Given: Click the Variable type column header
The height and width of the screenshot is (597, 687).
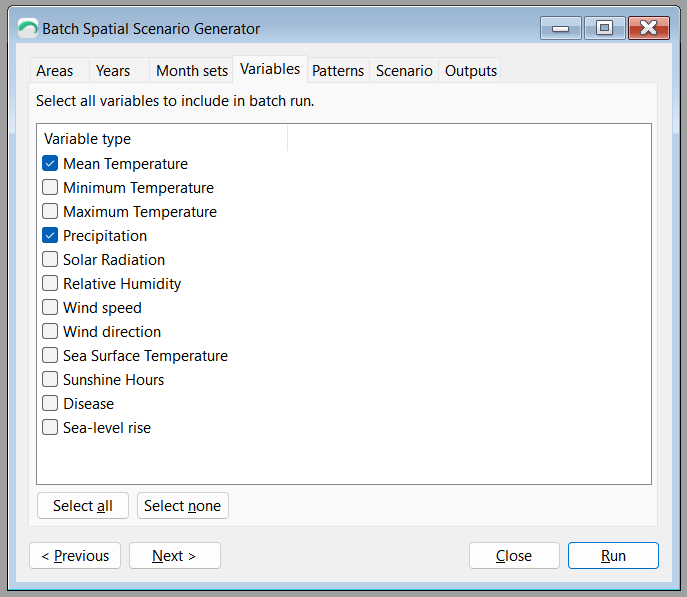Looking at the screenshot, I should tap(162, 139).
